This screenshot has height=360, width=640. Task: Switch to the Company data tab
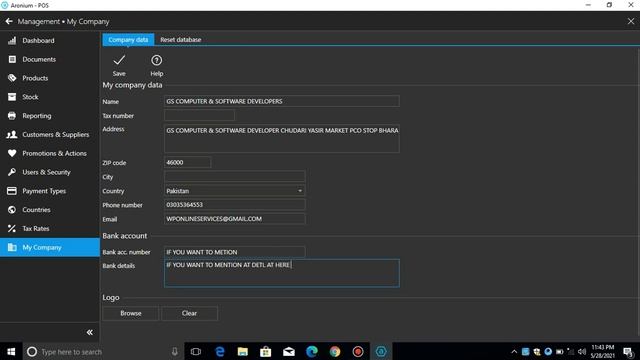tap(128, 40)
